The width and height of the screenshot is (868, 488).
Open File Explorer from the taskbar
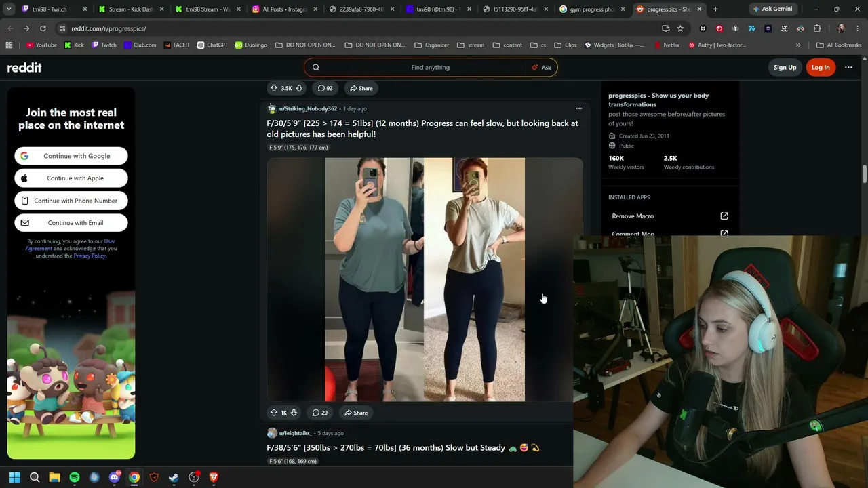coord(54,477)
